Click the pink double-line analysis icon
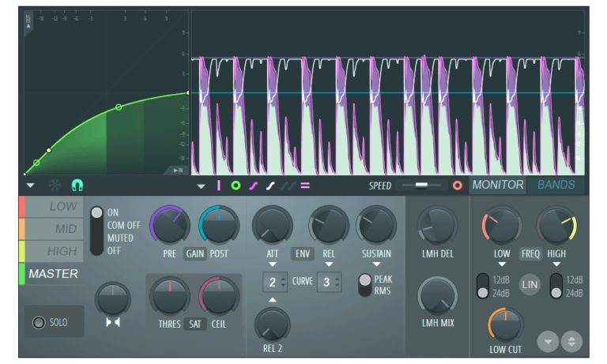 pos(304,186)
